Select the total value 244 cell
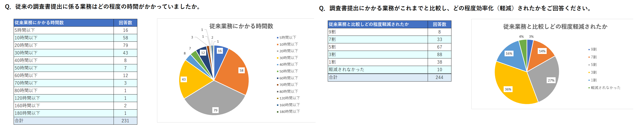The width and height of the screenshot is (644, 131). pos(439,78)
